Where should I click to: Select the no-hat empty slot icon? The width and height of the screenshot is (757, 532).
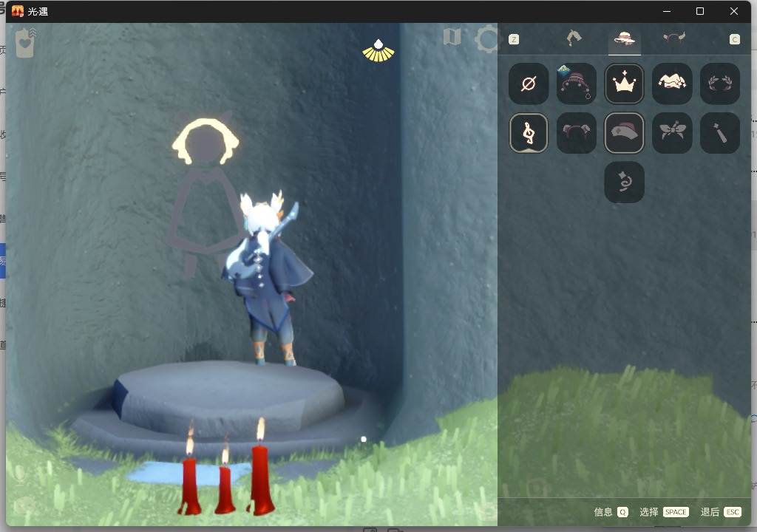[x=528, y=83]
